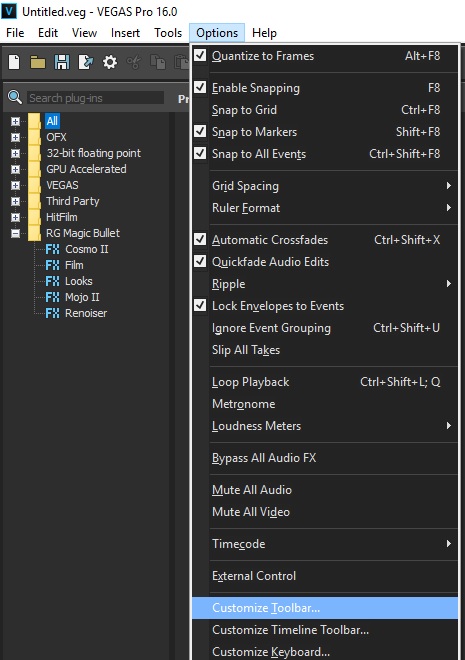
Task: Click the New project icon
Action: pos(14,62)
